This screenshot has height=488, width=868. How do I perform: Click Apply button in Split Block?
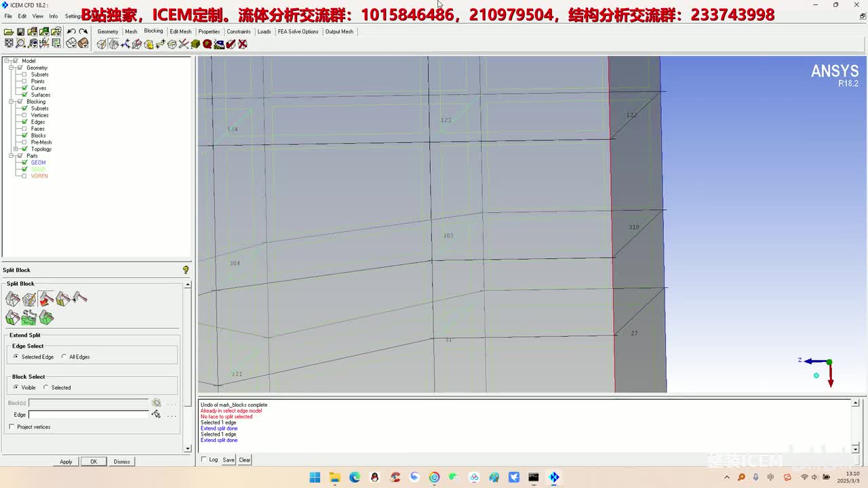point(66,462)
